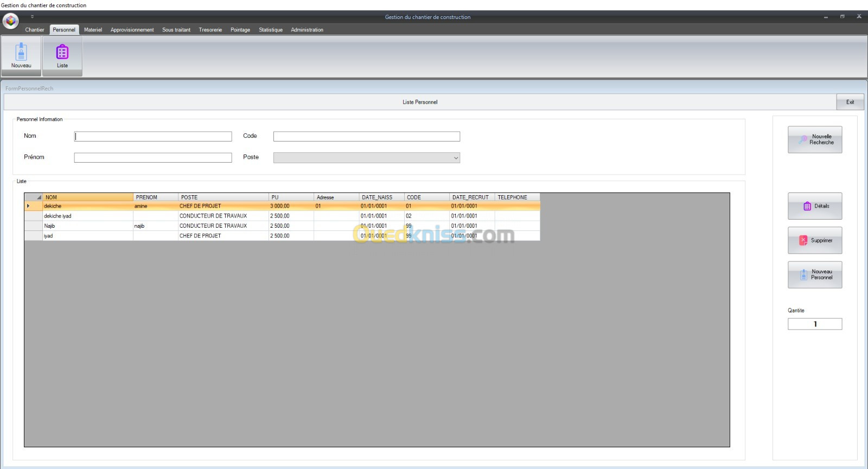Open the Approvisionnement tab
868x469 pixels.
pos(132,30)
